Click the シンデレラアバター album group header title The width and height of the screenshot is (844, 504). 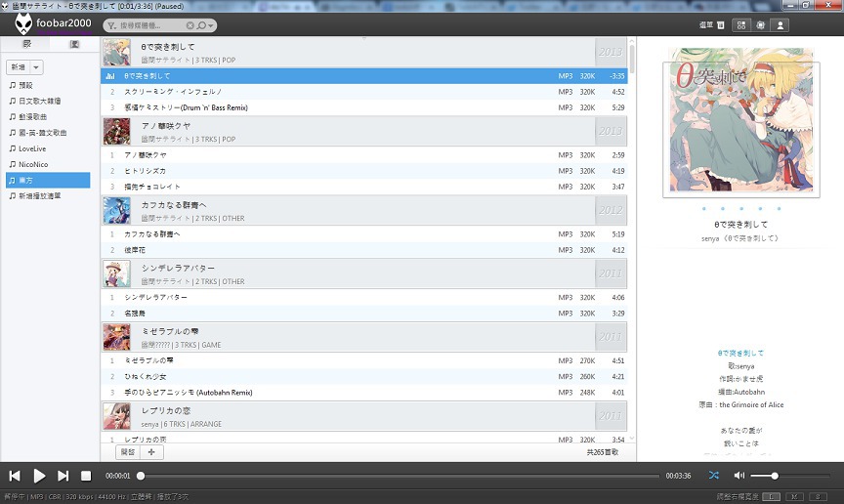178,269
